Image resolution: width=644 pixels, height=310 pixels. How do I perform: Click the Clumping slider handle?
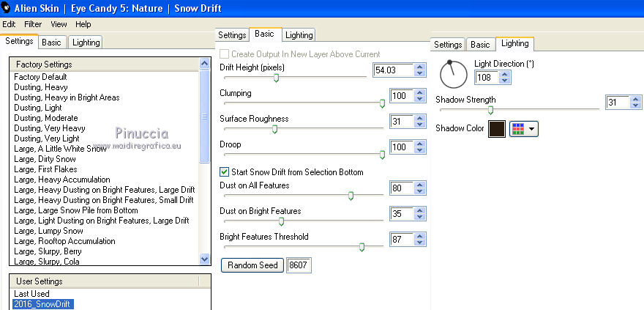click(x=382, y=103)
